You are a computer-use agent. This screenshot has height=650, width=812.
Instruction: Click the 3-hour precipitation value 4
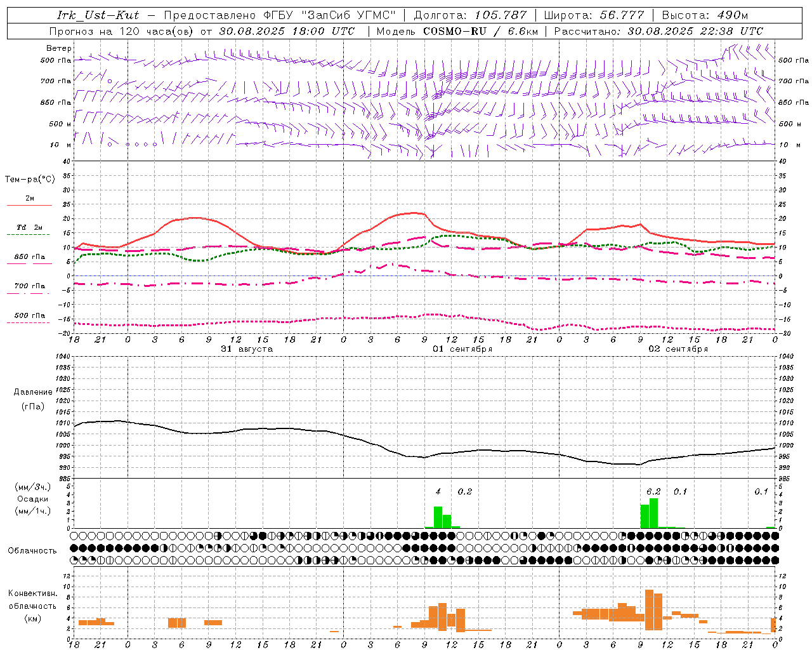click(x=438, y=491)
